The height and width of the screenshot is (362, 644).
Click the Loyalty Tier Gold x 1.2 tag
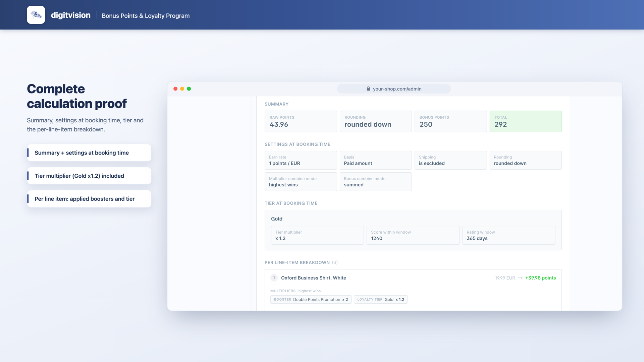(x=381, y=300)
